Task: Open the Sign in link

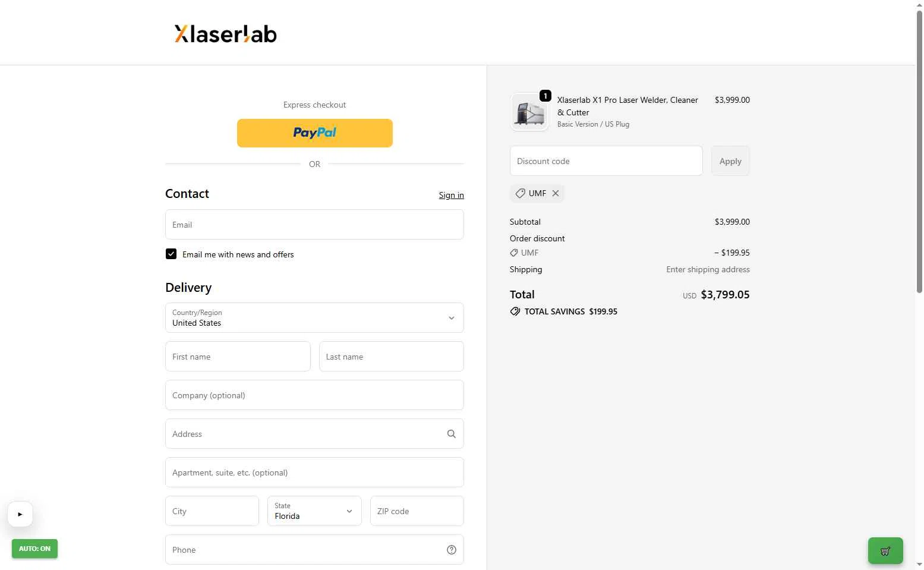Action: tap(452, 195)
